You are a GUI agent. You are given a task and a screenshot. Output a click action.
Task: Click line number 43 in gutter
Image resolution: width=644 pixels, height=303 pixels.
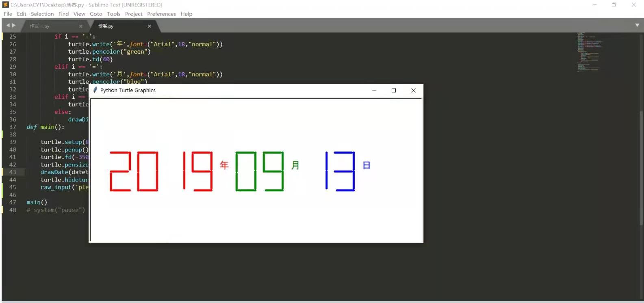point(13,172)
